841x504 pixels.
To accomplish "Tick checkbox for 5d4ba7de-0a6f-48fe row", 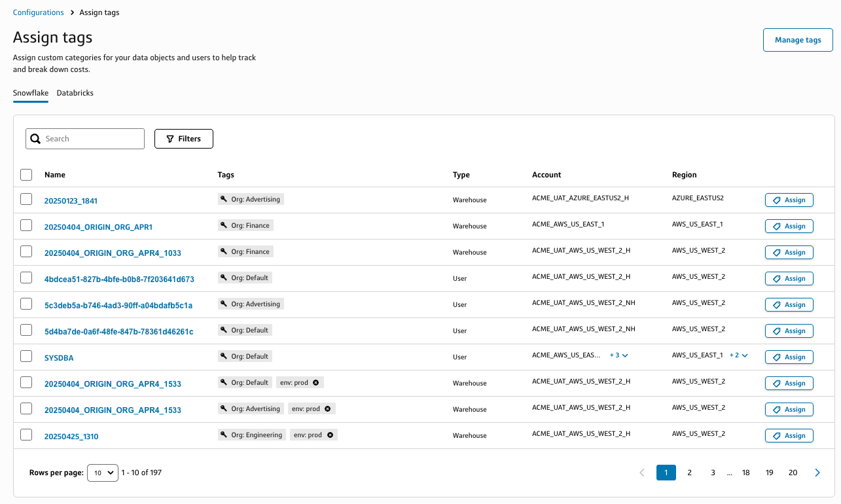I will pyautogui.click(x=26, y=330).
